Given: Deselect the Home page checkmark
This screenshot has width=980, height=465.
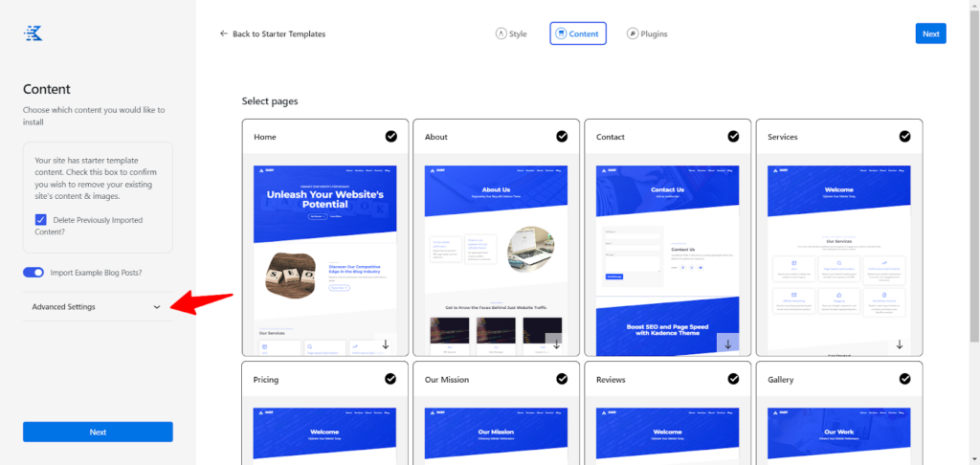Looking at the screenshot, I should coord(390,136).
